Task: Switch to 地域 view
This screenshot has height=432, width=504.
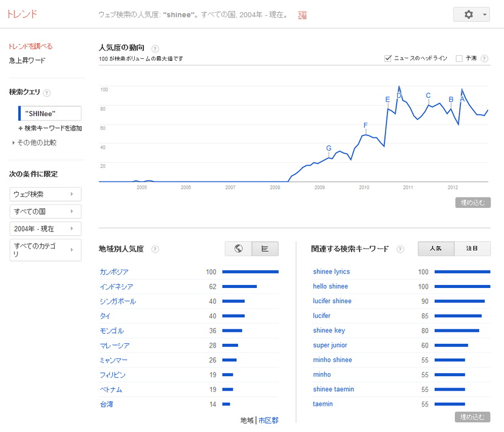Action: 247,420
